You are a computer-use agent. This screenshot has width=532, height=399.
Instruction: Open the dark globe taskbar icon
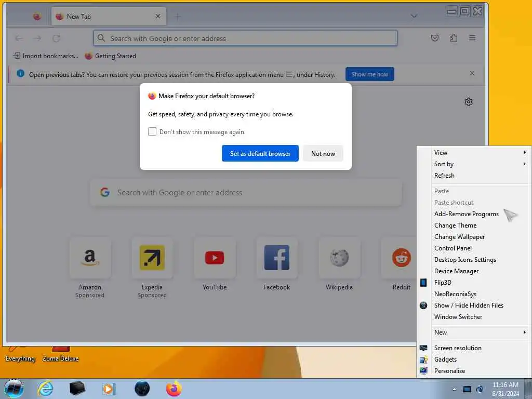click(x=142, y=389)
